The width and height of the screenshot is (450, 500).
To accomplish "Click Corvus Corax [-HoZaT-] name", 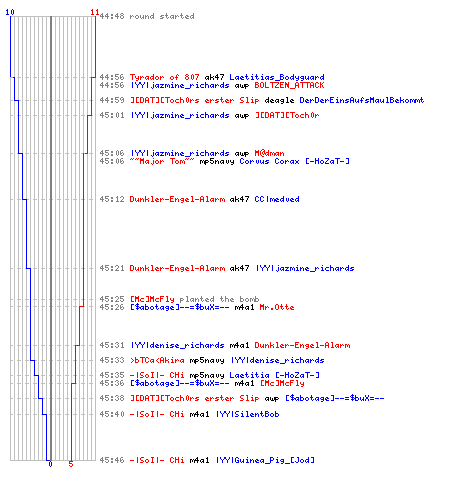I will tap(294, 161).
